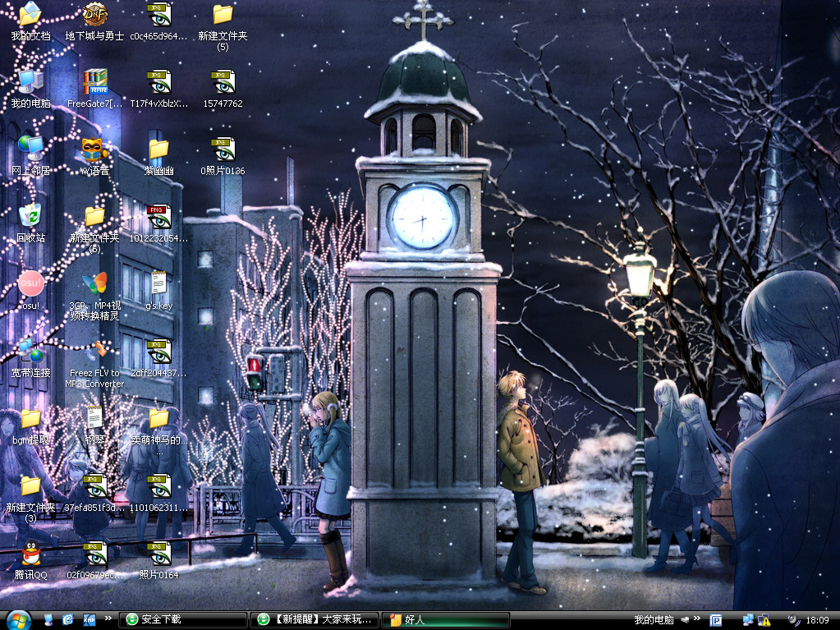Open the 3GP MP4视频转换精灵 shortcut

coord(94,284)
